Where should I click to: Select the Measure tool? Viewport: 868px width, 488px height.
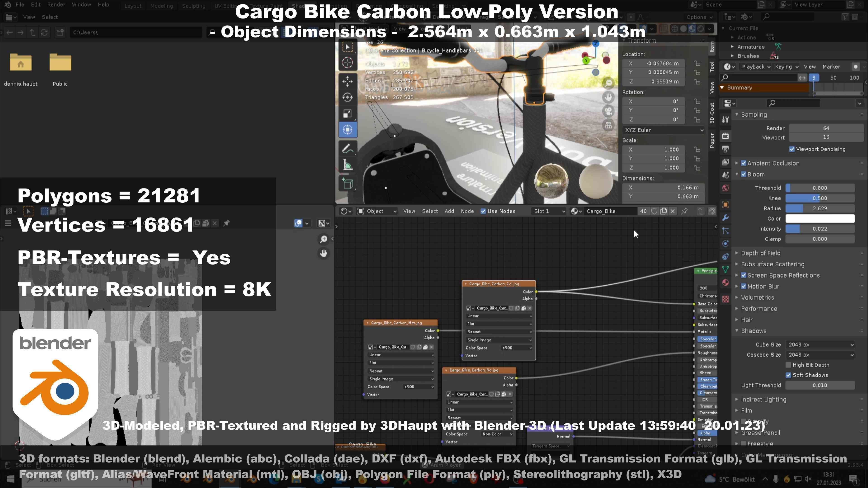(x=347, y=165)
